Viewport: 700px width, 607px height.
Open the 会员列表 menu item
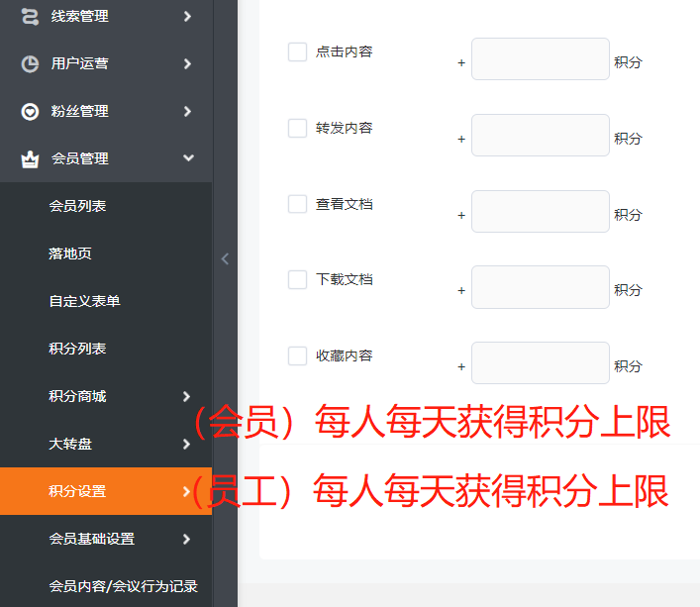77,206
